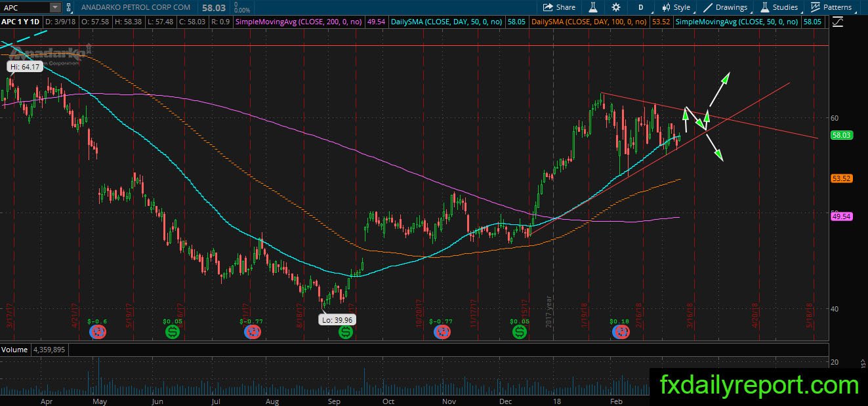Image resolution: width=868 pixels, height=406 pixels.
Task: Click the symbol link icon beside ticker box
Action: point(69,7)
